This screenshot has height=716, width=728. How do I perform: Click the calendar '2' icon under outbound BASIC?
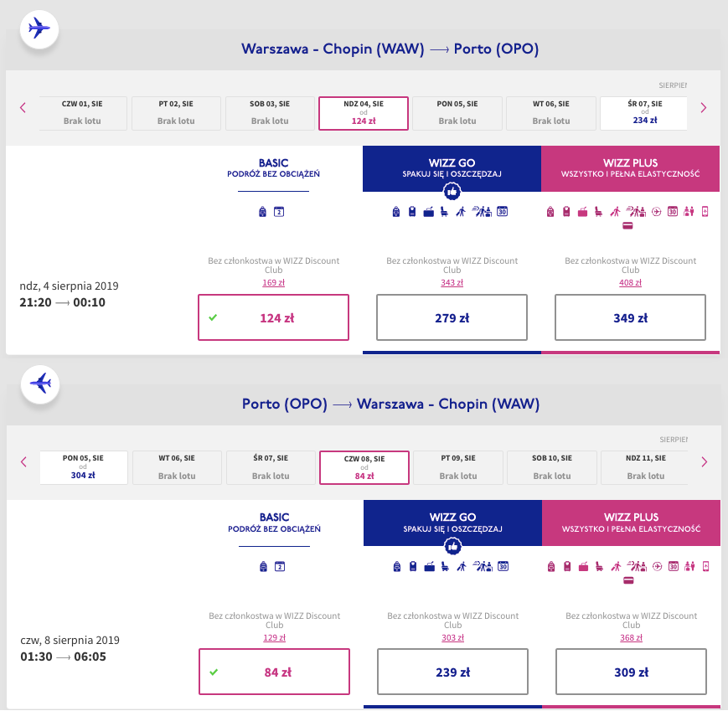(279, 212)
